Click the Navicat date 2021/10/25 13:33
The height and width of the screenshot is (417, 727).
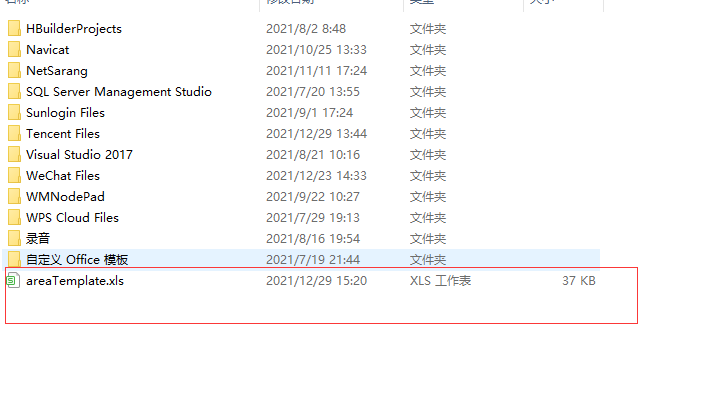click(316, 50)
